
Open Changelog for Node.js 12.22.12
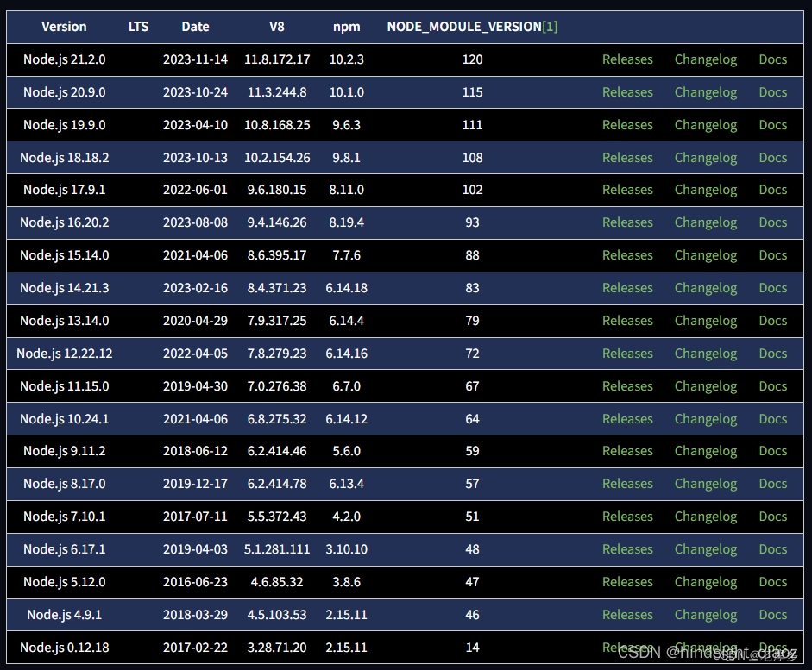coord(705,354)
